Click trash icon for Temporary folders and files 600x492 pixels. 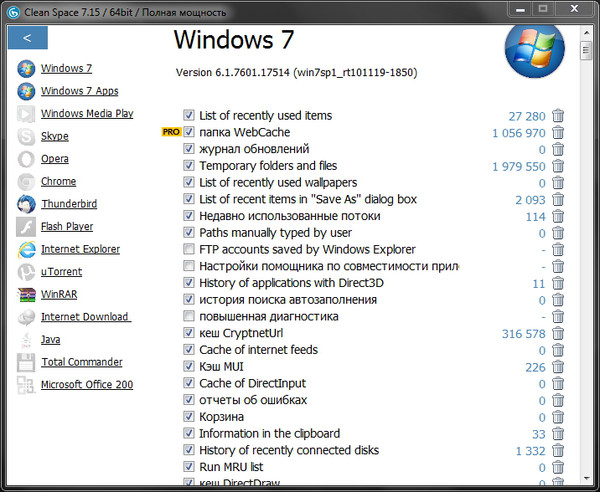(x=558, y=166)
